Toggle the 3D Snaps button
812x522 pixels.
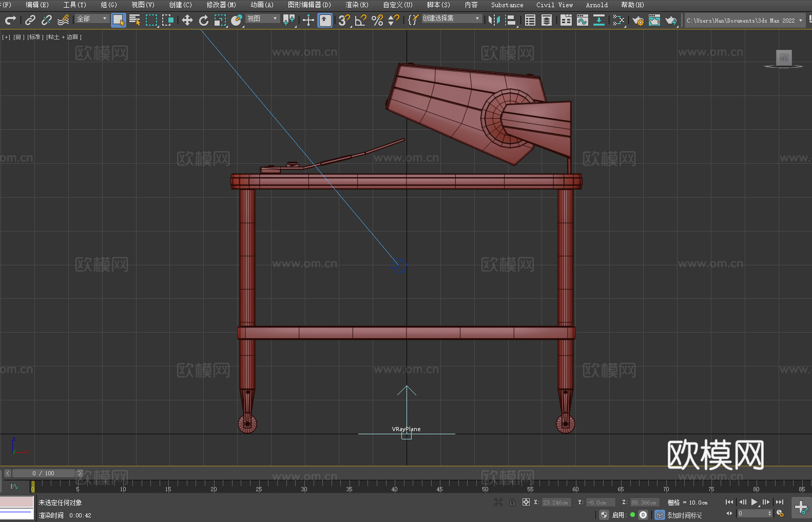pos(344,20)
